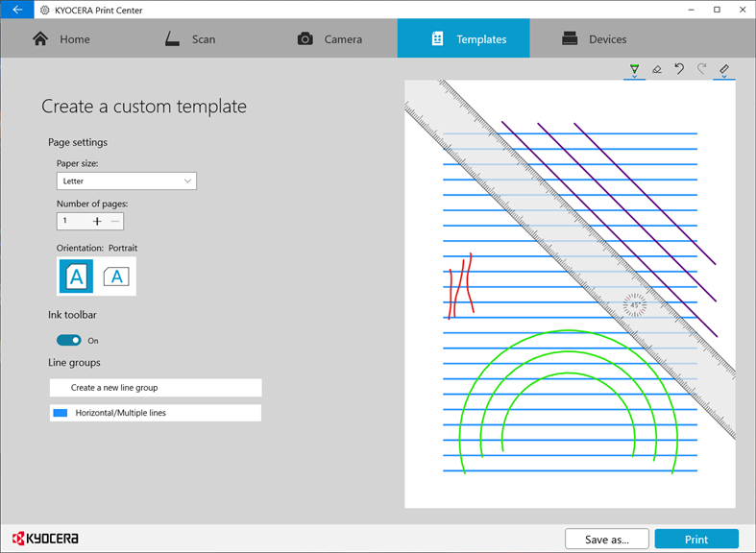
Task: Select the green highlighter pen tool
Action: [635, 68]
